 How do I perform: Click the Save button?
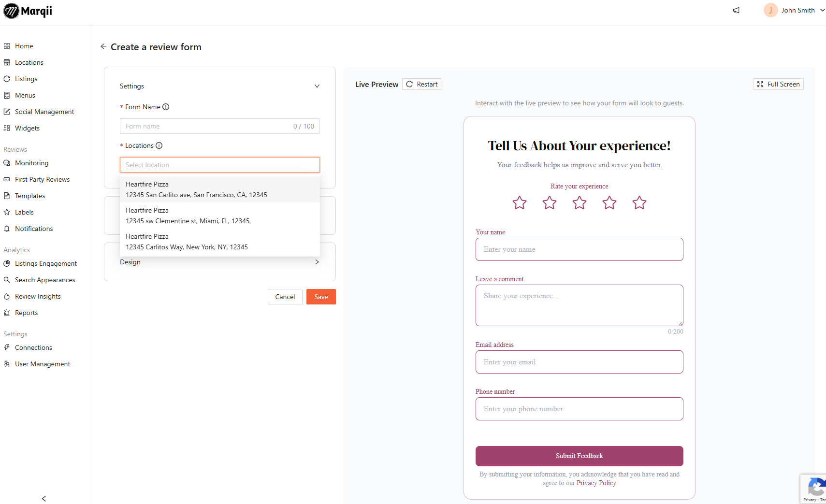[x=321, y=297]
